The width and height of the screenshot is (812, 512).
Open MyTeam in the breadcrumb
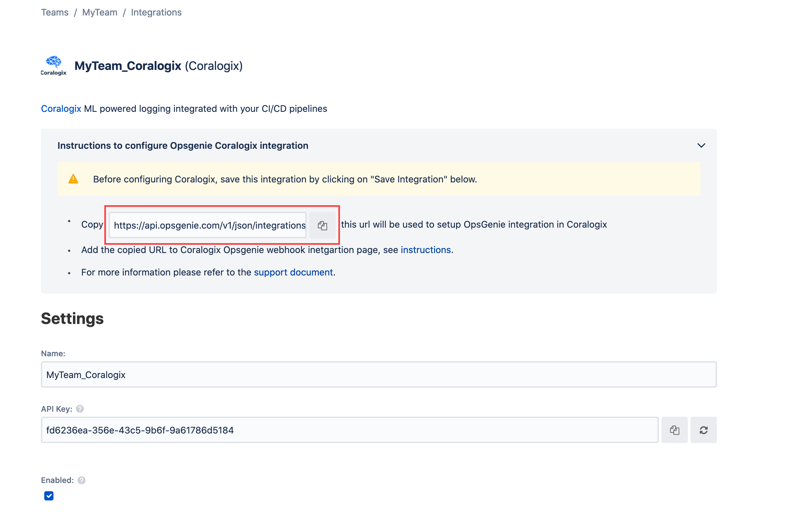pyautogui.click(x=100, y=13)
